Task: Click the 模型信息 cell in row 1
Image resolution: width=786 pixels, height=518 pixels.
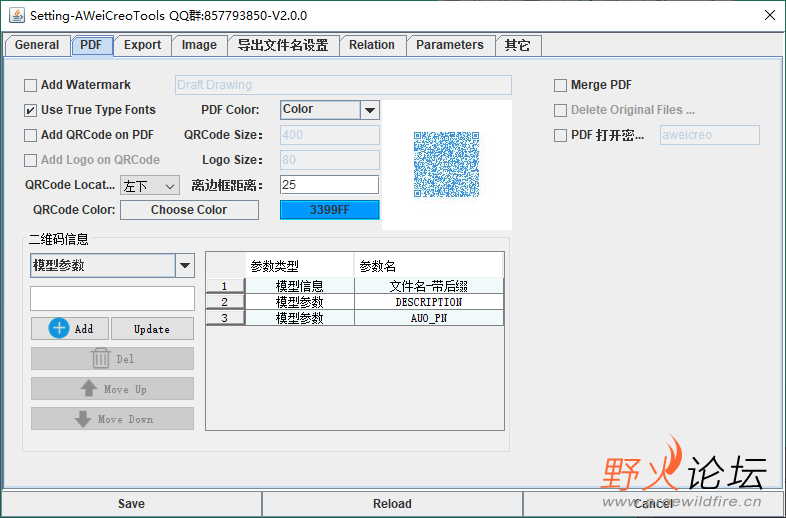Action: 300,286
